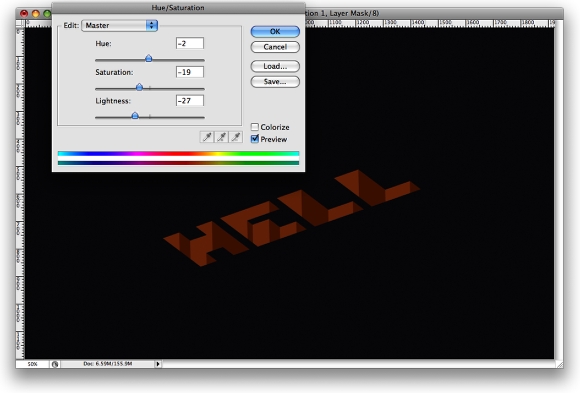
Task: Click the Saturation slider handle
Action: tap(139, 87)
